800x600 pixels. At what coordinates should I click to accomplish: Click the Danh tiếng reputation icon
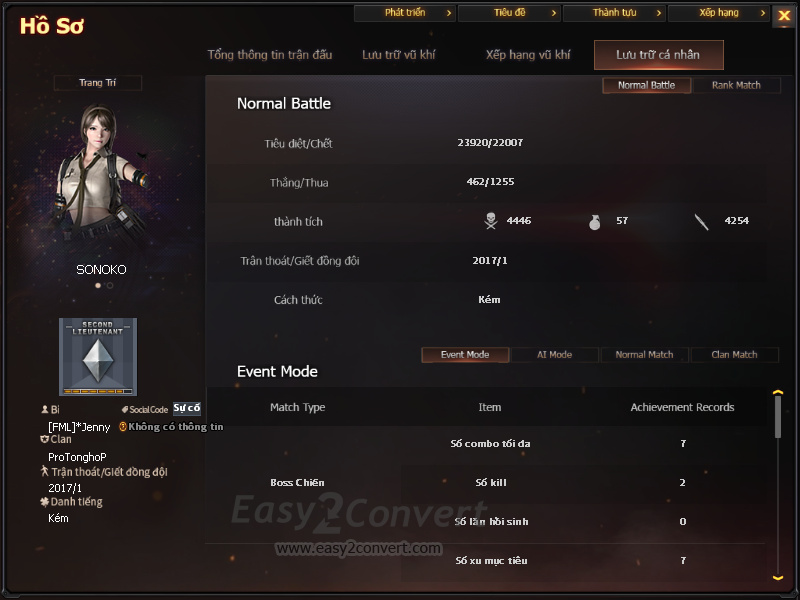click(x=44, y=502)
